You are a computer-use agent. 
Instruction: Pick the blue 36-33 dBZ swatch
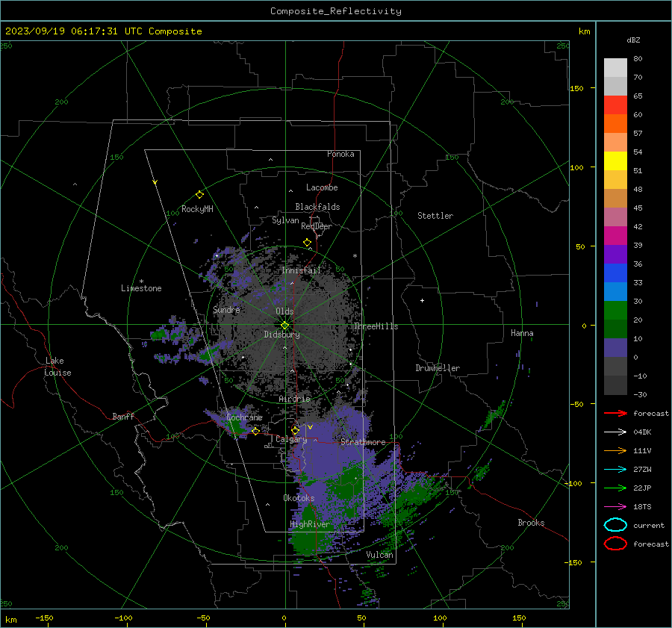coord(615,273)
